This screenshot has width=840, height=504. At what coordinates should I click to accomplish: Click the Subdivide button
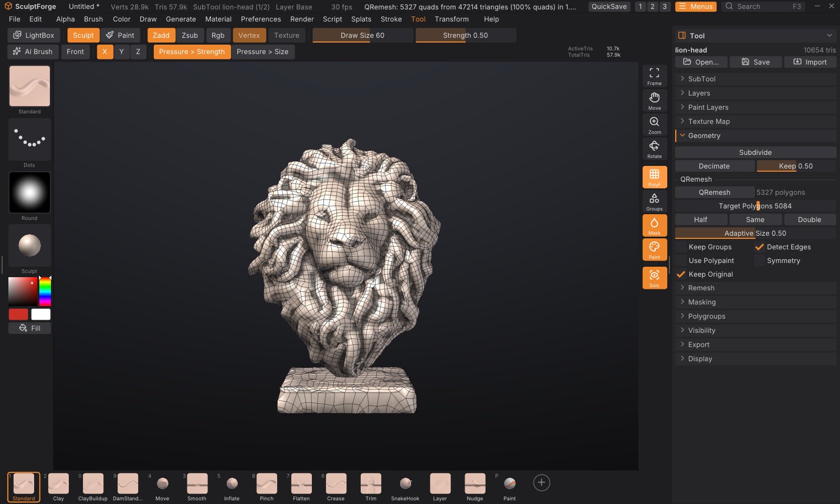755,152
